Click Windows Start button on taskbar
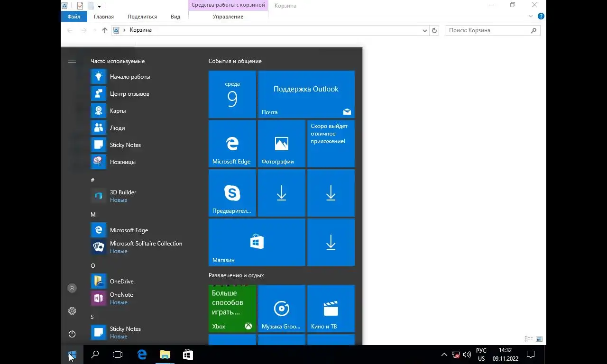Viewport: 607px width, 364px height. click(x=72, y=355)
